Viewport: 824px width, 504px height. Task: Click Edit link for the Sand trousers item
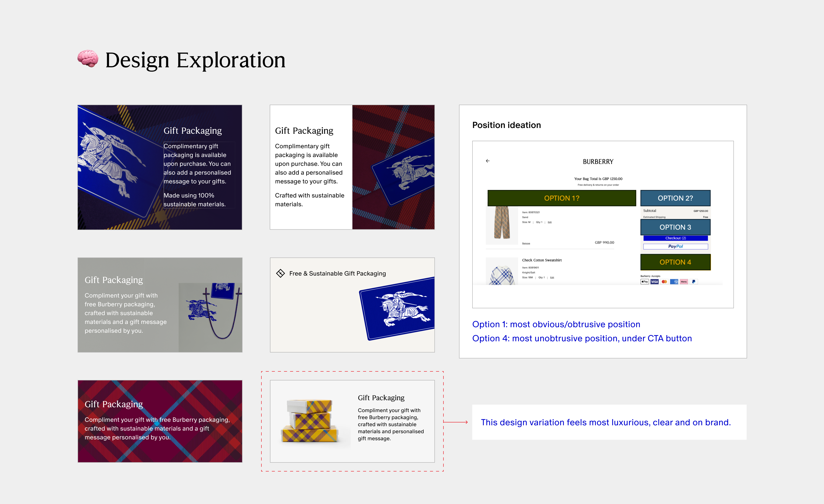550,222
